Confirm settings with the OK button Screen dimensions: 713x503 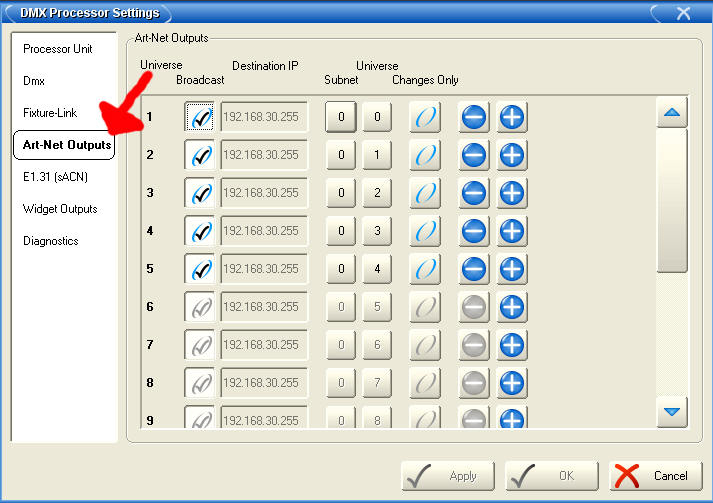[x=551, y=476]
